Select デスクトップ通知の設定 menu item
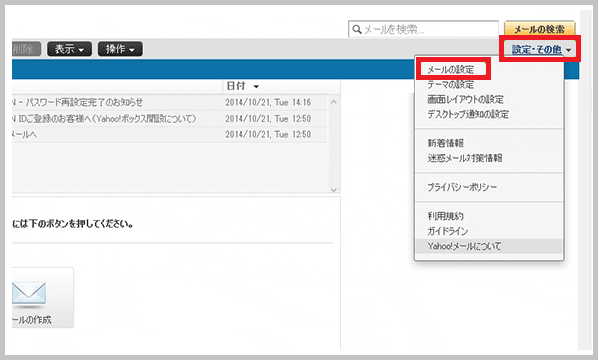The image size is (599, 360). point(468,114)
